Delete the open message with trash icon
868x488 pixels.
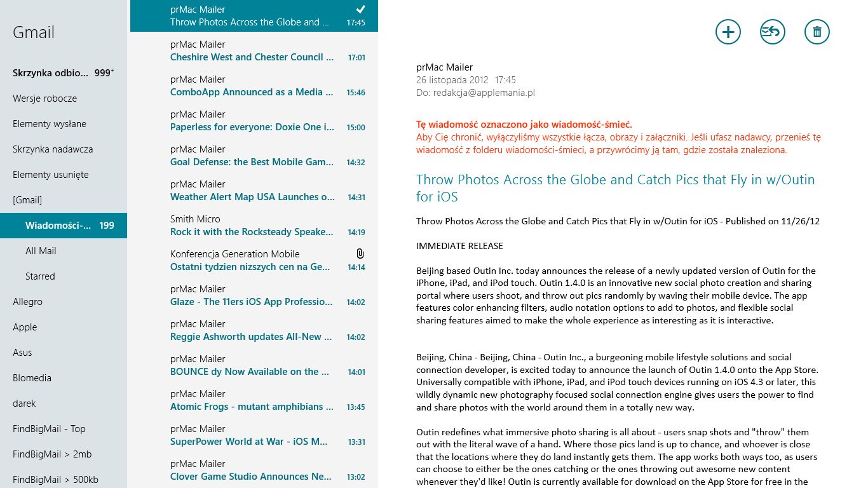pyautogui.click(x=817, y=32)
